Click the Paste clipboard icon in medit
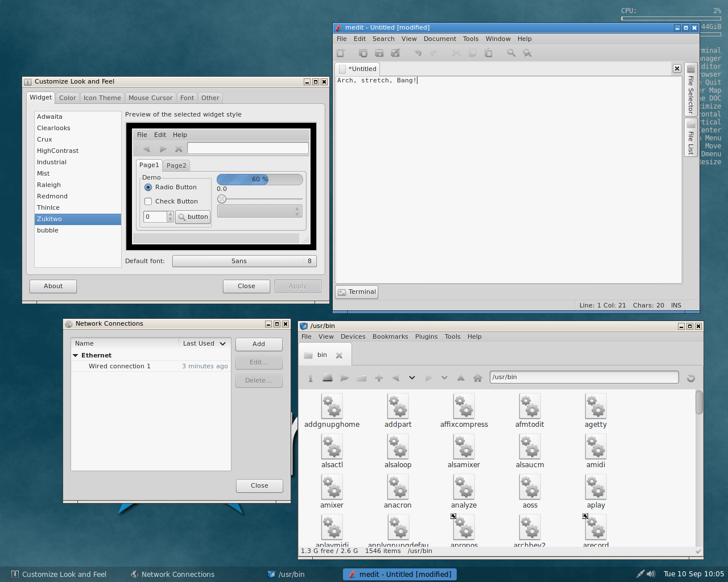 pyautogui.click(x=489, y=53)
